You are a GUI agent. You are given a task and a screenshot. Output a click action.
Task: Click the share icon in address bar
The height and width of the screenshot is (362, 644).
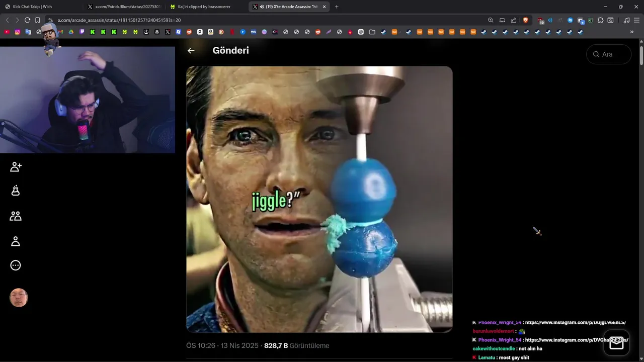513,20
